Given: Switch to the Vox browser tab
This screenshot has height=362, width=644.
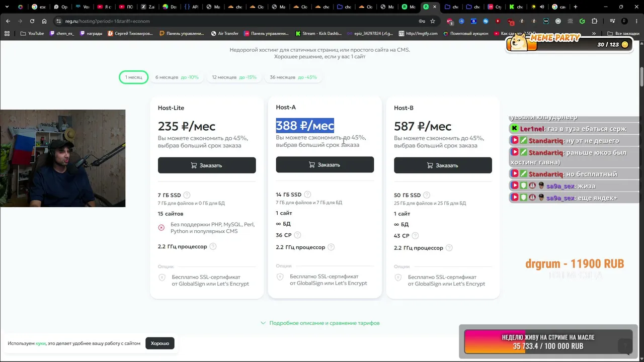Looking at the screenshot, I should coord(82,7).
